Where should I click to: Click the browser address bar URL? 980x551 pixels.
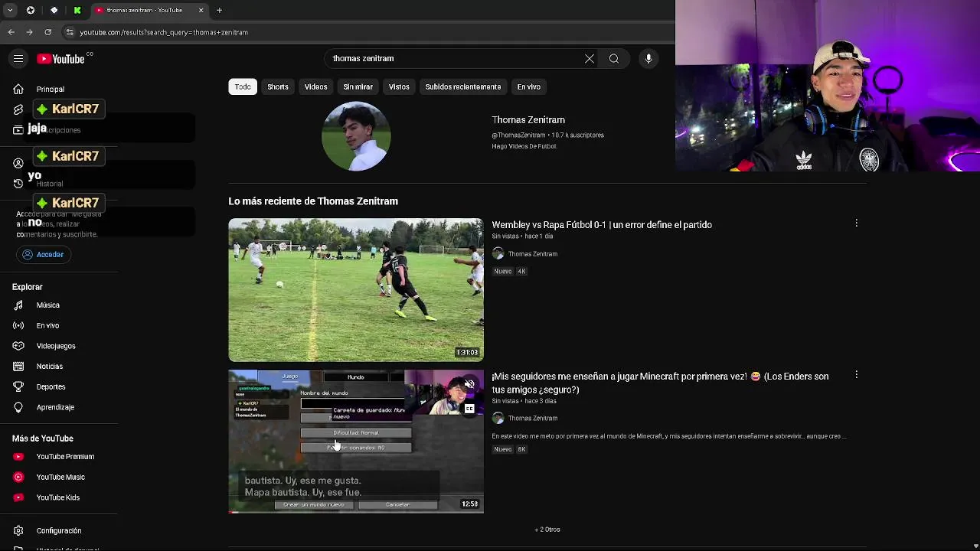(164, 32)
